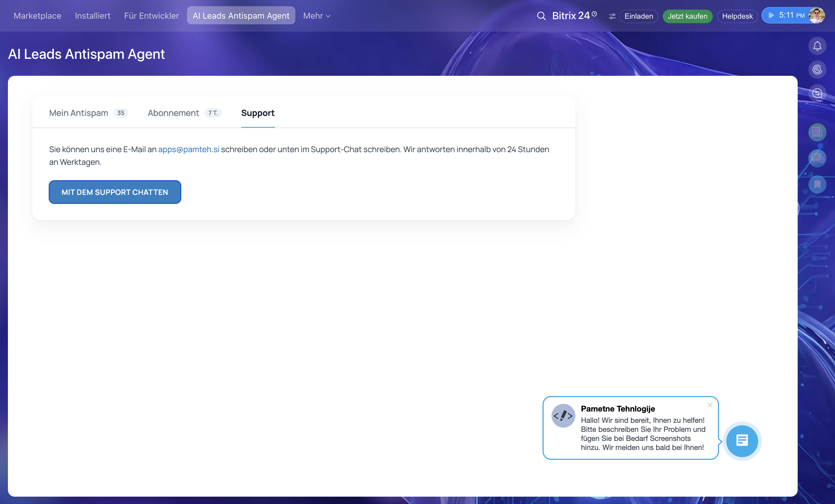Viewport: 835px width, 504px height.
Task: Open the round blue live chat widget
Action: (x=742, y=441)
